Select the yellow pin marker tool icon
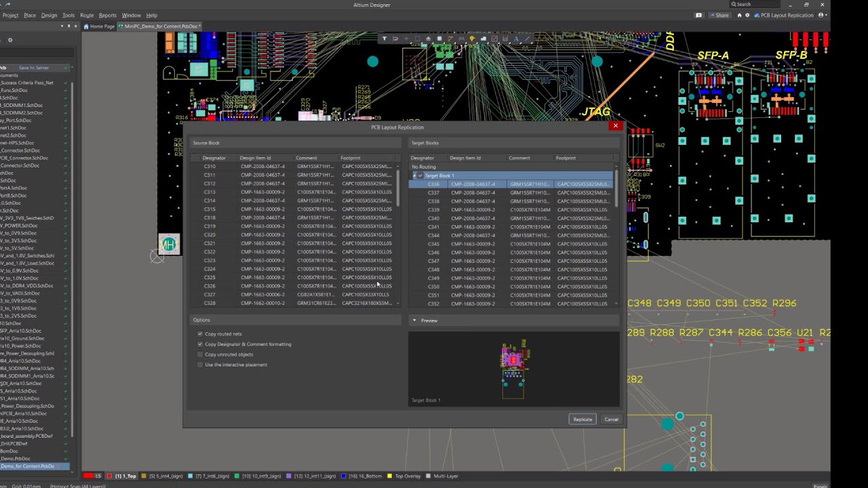Screen dimensions: 868x488 pyautogui.click(x=472, y=39)
